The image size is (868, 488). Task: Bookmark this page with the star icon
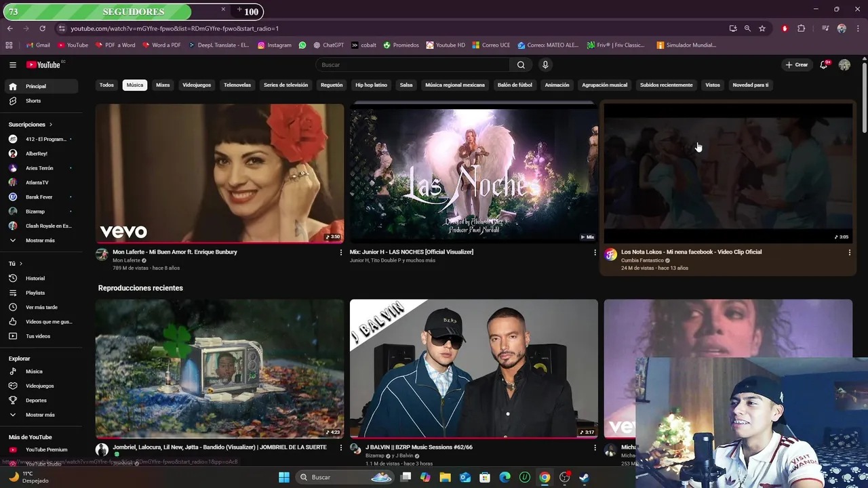(x=762, y=28)
